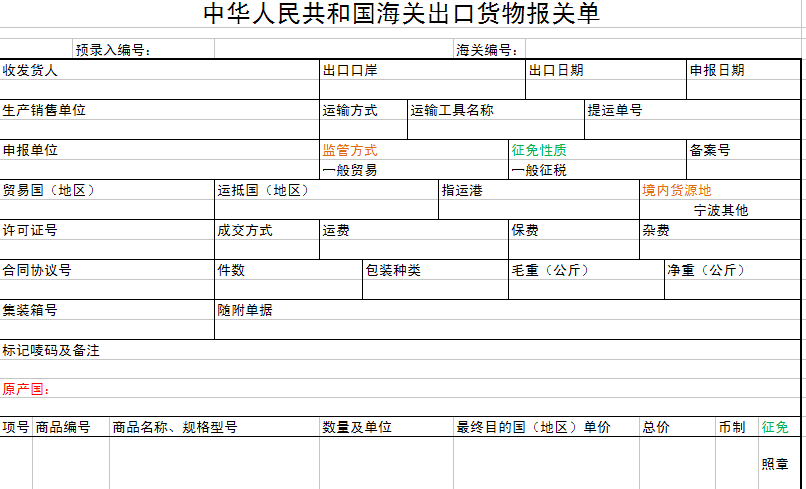Image resolution: width=806 pixels, height=489 pixels.
Task: Click the 标记唛码及备注 cell
Action: (x=400, y=350)
